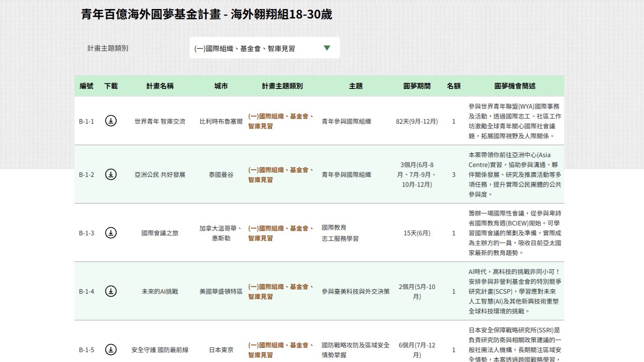This screenshot has width=644, height=362.
Task: Download the B-1-4 AI challenge plan
Action: (x=111, y=291)
